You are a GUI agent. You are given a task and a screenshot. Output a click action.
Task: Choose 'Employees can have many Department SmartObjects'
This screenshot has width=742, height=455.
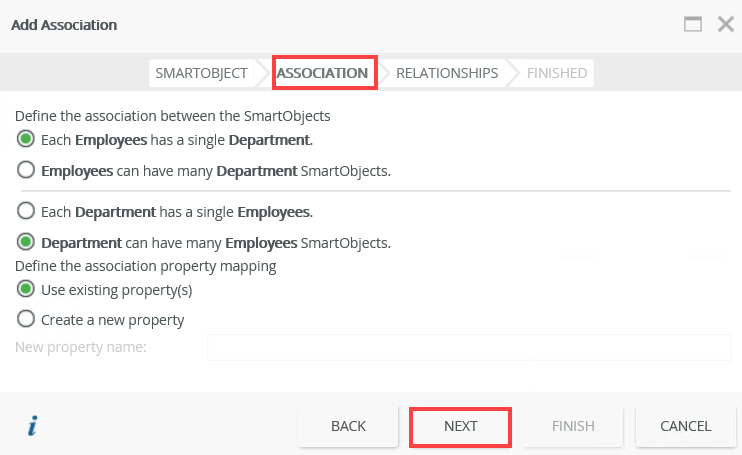pyautogui.click(x=26, y=171)
